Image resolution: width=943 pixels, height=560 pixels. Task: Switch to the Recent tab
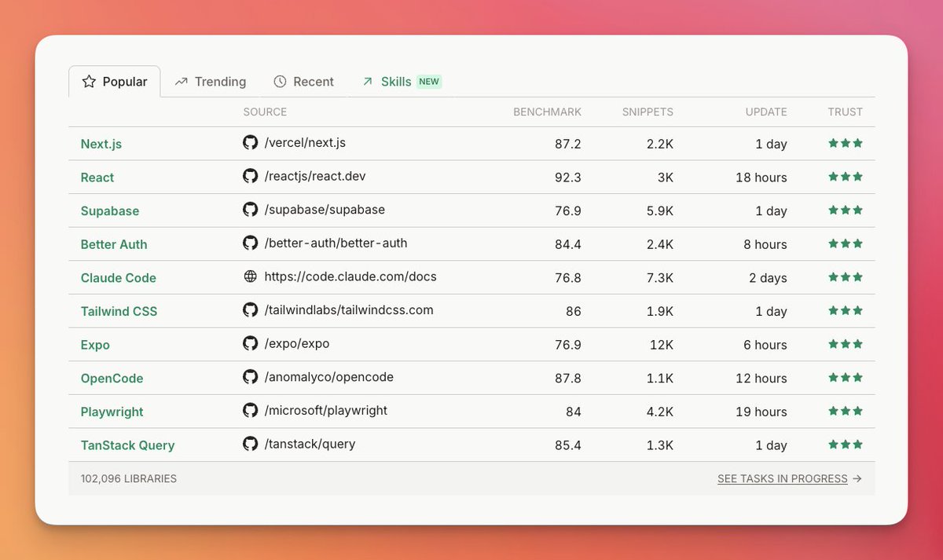pos(304,82)
